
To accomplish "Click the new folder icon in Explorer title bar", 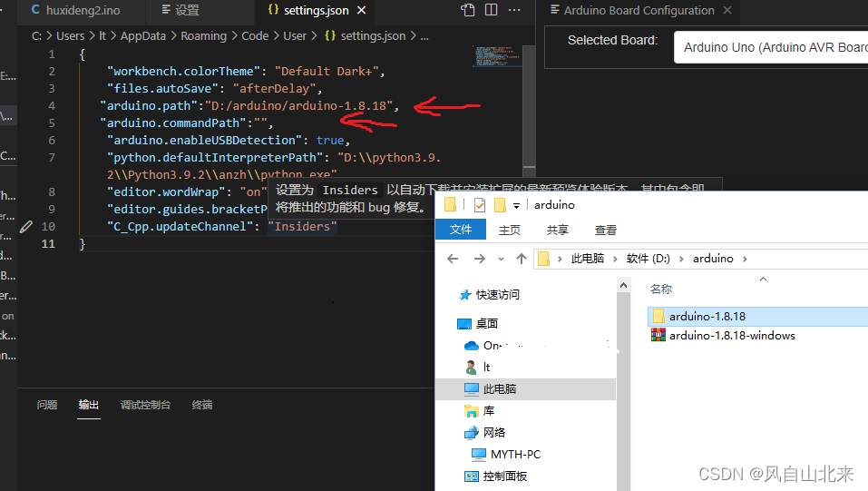I will click(500, 205).
